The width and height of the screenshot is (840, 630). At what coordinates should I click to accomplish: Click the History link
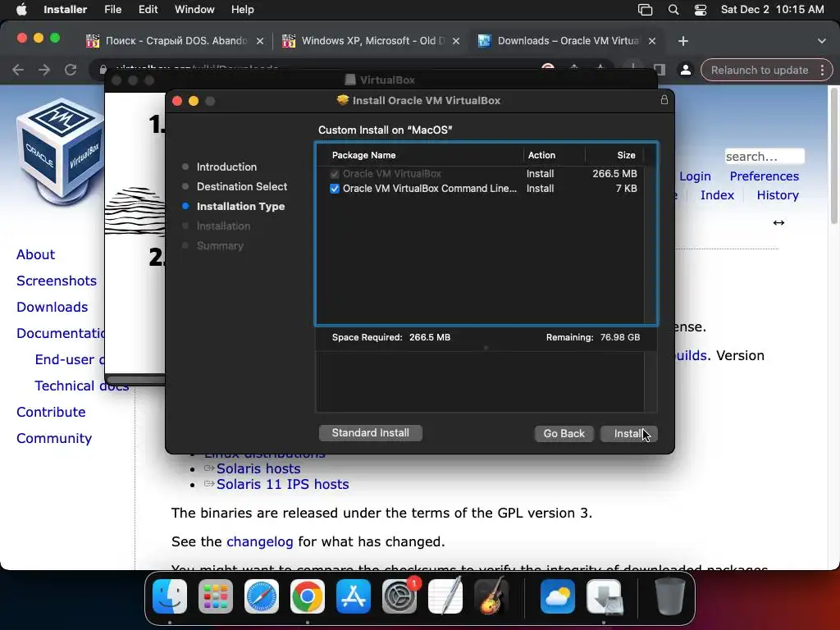click(x=778, y=195)
